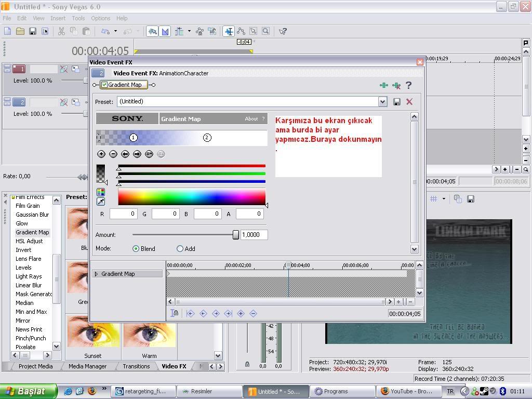The width and height of the screenshot is (532, 399).
Task: Add a gradient control point
Action: [101, 154]
